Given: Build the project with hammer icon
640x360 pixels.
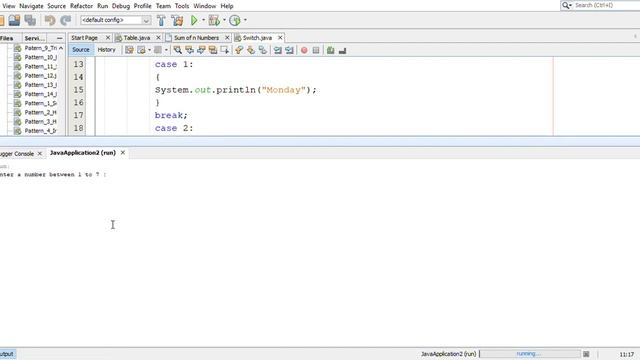Looking at the screenshot, I should tap(161, 20).
